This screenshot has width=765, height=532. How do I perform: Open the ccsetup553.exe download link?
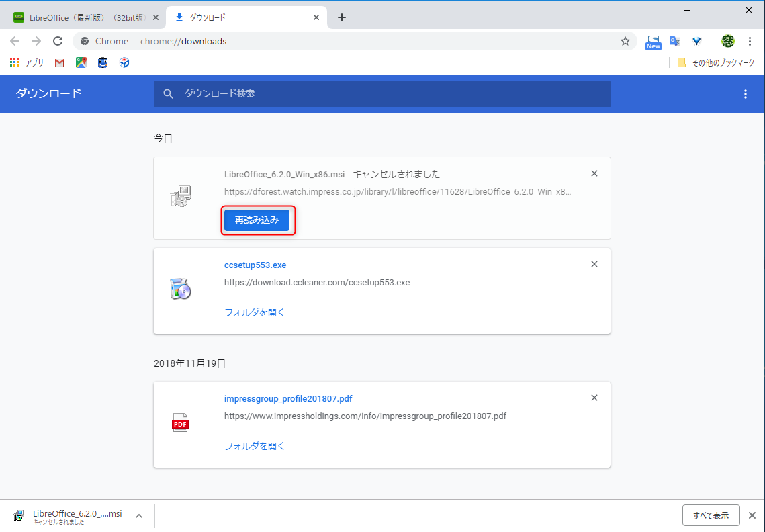pos(255,265)
